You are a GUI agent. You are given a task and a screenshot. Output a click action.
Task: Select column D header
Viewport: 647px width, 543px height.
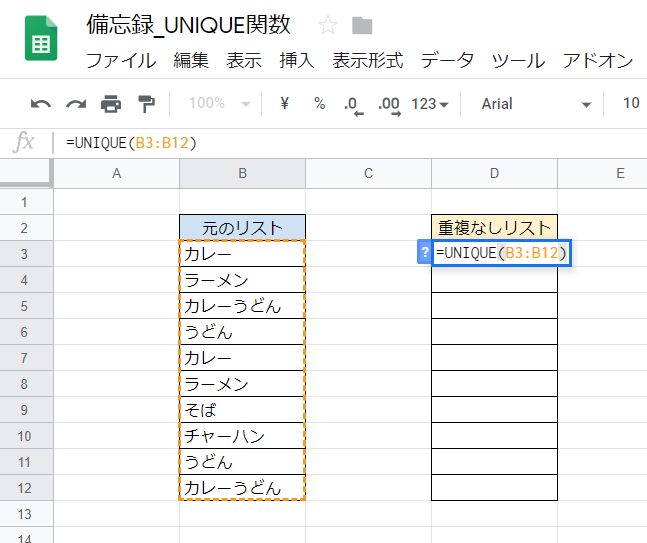(494, 173)
